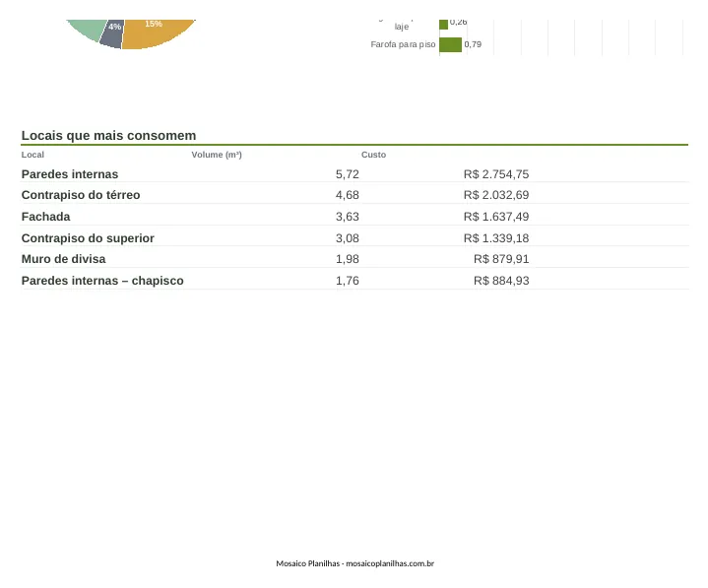This screenshot has width=708, height=588.
Task: Select volume value 1,98
Action: pos(348,259)
